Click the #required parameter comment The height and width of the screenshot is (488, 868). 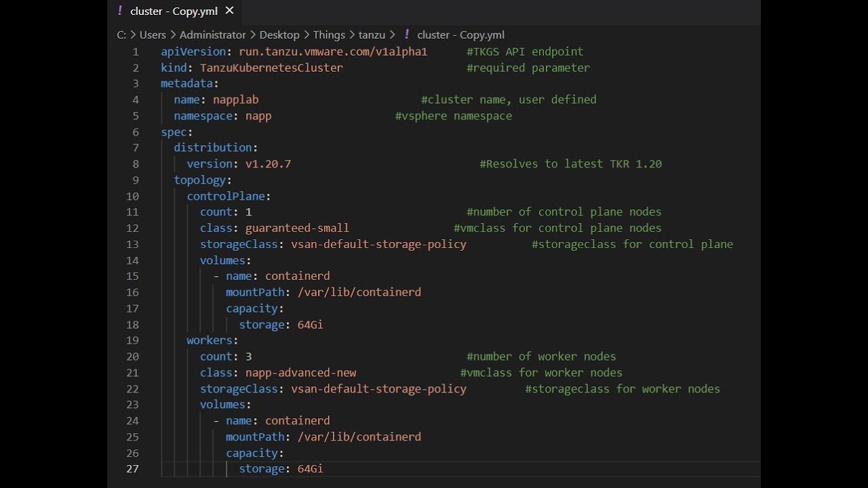(528, 68)
